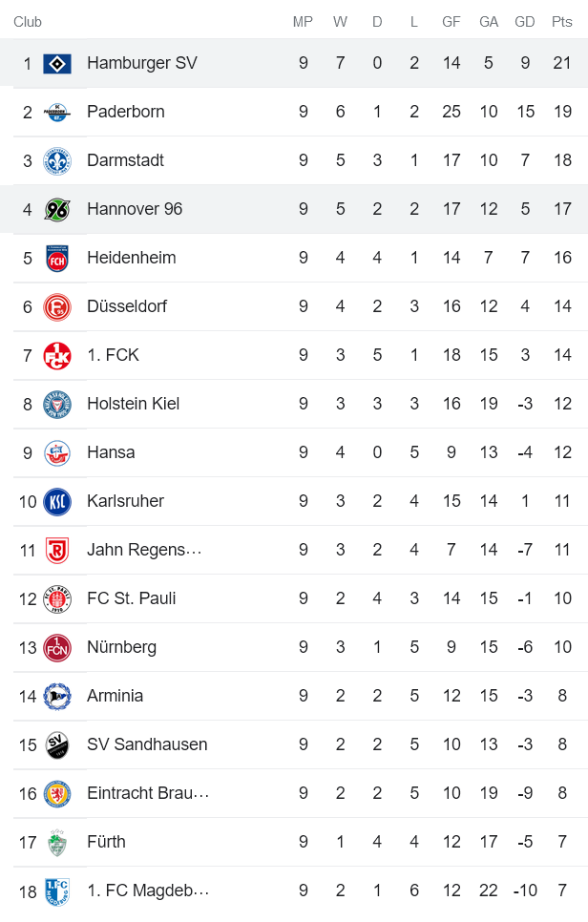Click the Hannover 96 logo
The height and width of the screenshot is (922, 588).
57,209
